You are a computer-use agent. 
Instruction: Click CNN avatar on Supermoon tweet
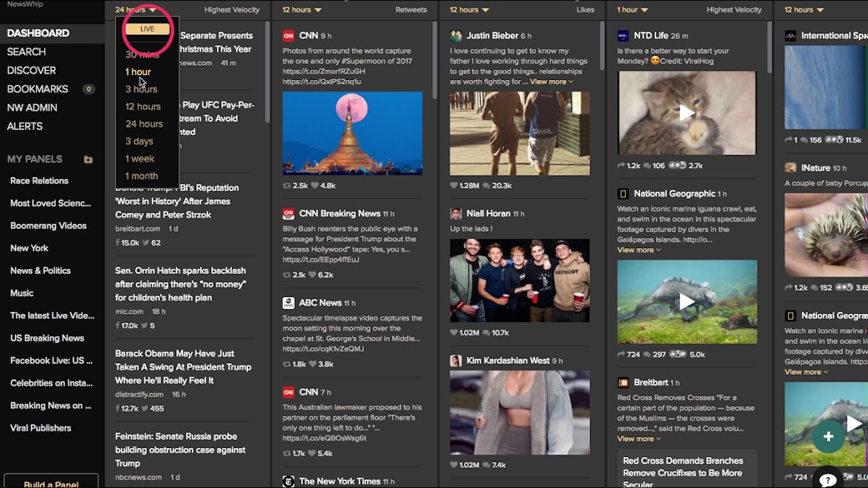coord(288,36)
